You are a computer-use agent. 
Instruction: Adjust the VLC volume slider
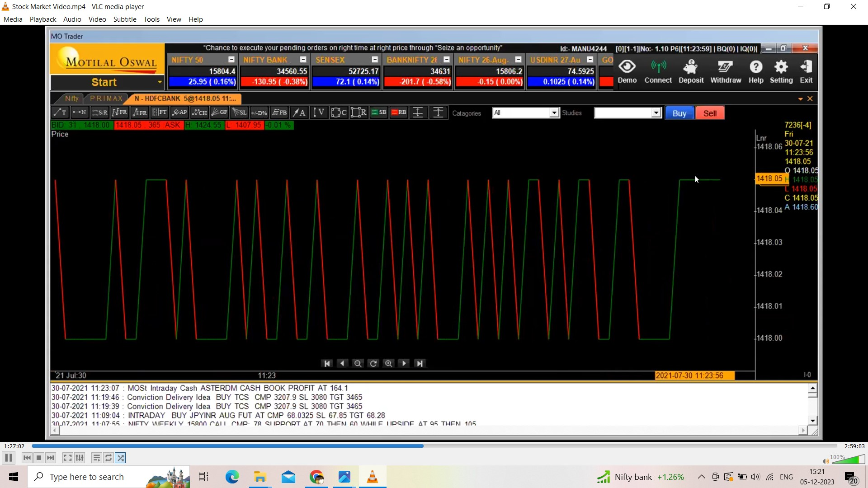(x=848, y=460)
